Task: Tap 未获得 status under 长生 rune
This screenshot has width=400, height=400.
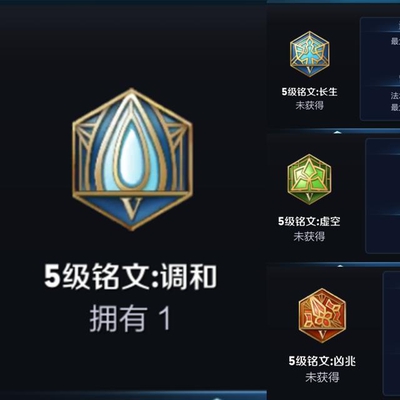Action: 309,106
